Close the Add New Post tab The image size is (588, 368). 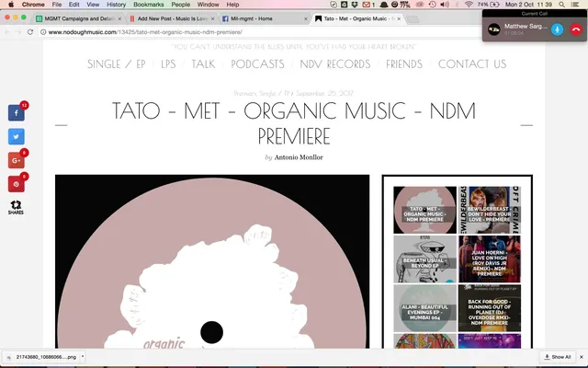coord(212,18)
